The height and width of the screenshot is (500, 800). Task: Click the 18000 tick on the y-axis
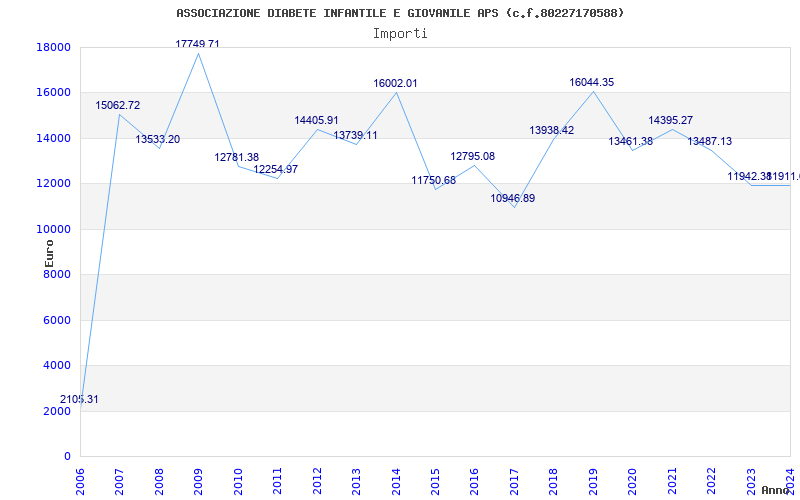(53, 47)
